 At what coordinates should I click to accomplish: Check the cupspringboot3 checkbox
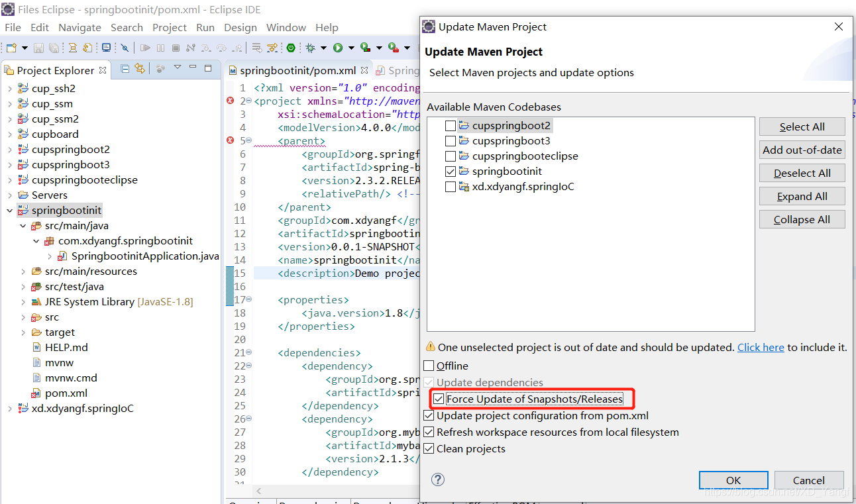point(451,141)
